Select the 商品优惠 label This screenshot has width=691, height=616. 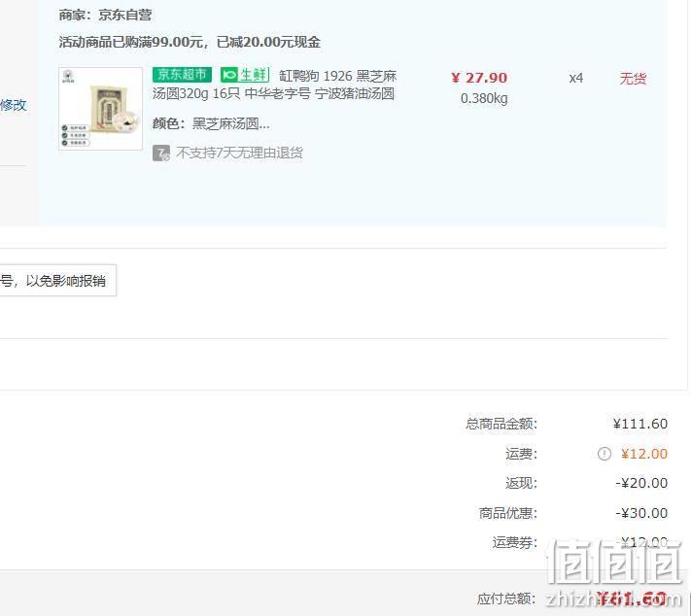click(508, 513)
